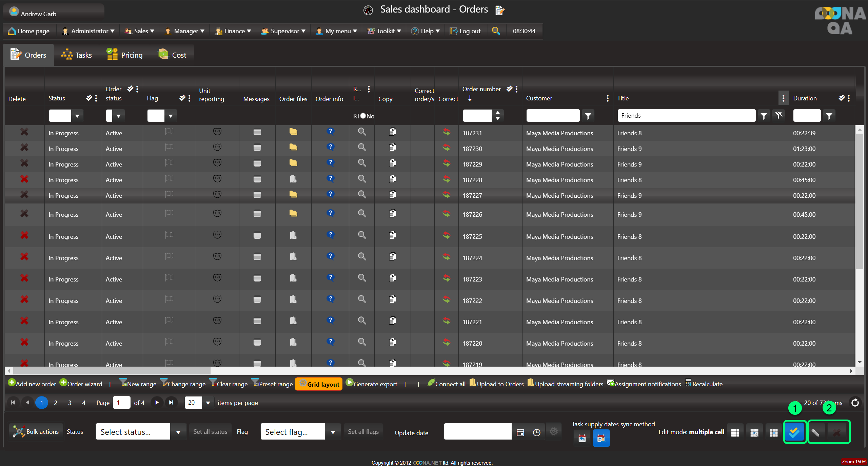
Task: Open messages icon for order 187227
Action: tap(257, 195)
